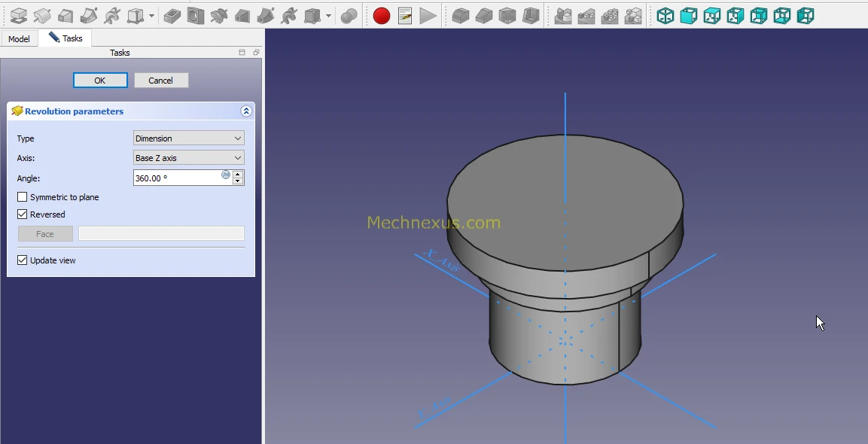
Task: Switch to isometric view
Action: click(x=665, y=16)
